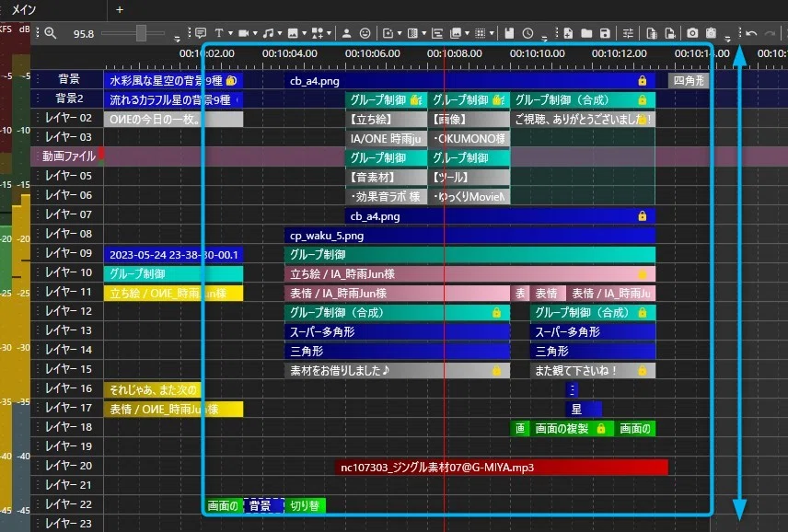Click the screen duplicate item icon
This screenshot has height=532, width=788.
456,33
